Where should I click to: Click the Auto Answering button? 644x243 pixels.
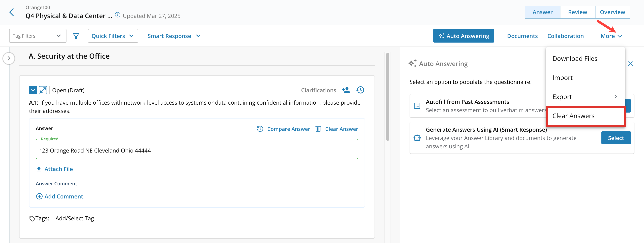[463, 36]
